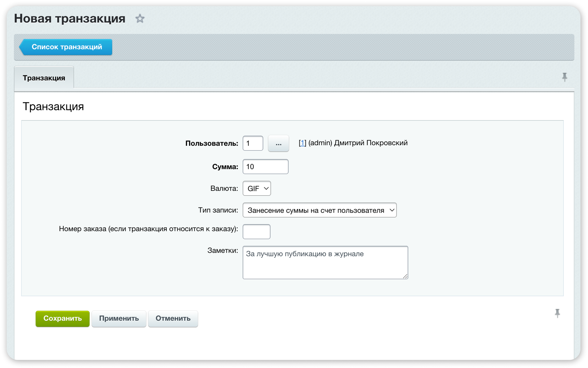
Task: Open the Тип записи dropdown
Action: 319,210
